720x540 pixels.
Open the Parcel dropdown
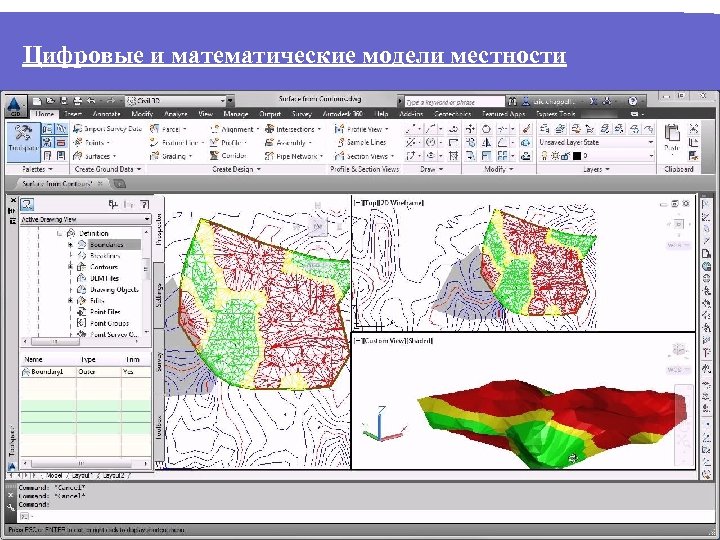[x=168, y=129]
